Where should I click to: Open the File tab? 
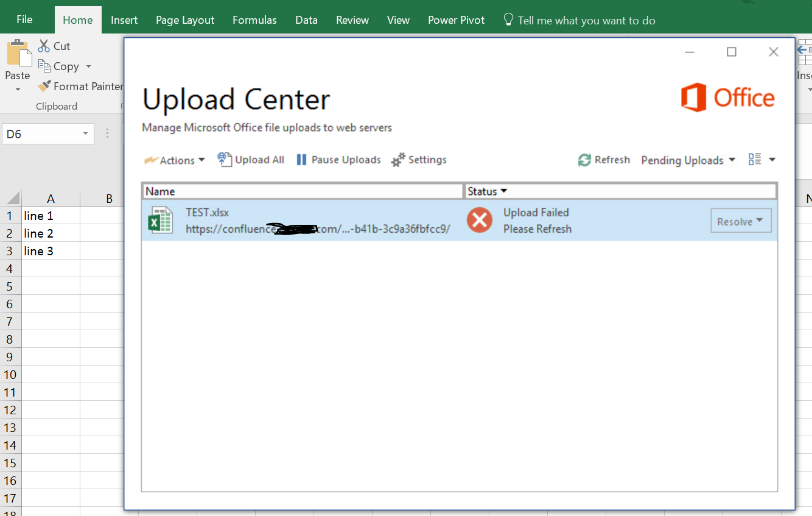coord(24,19)
